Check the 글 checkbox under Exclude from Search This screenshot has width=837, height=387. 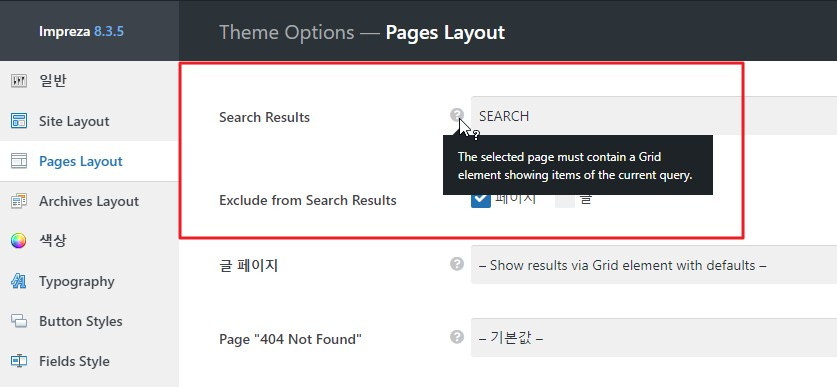click(x=565, y=200)
